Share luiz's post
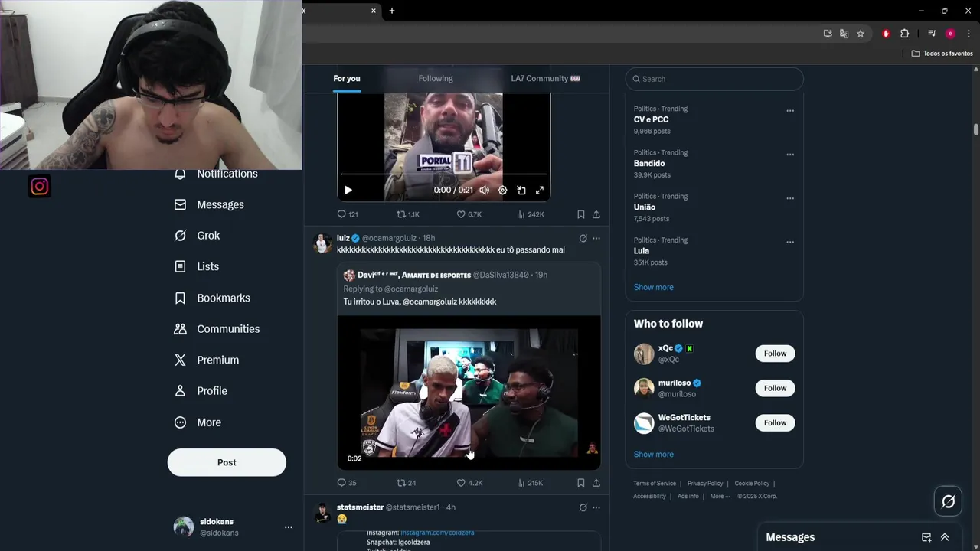Screen dimensions: 980x551 click(x=596, y=483)
